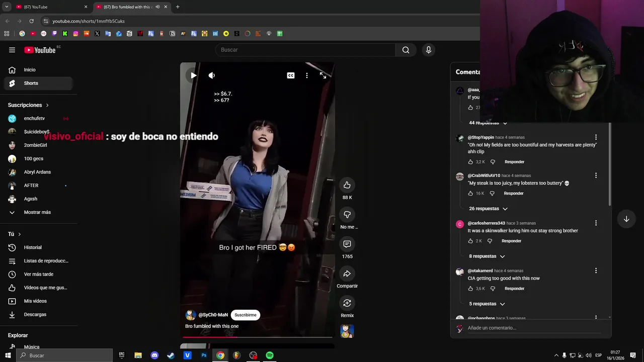644x362 pixels.
Task: Open a new browser tab
Action: [178, 7]
